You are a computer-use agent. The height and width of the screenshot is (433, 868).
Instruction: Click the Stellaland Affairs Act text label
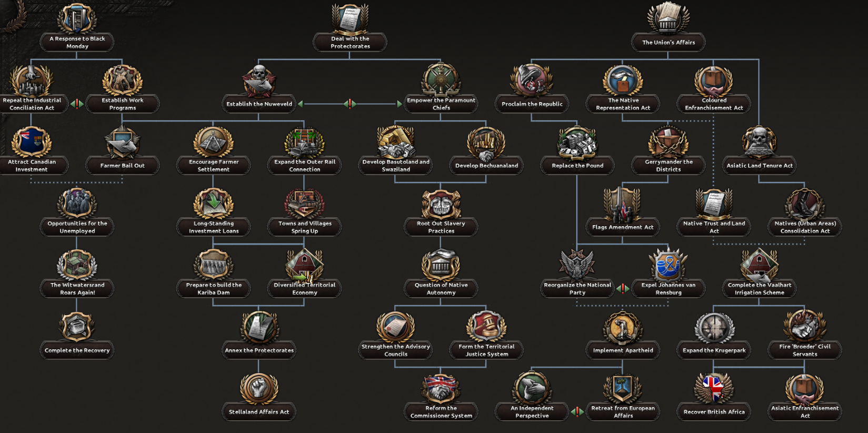point(259,412)
